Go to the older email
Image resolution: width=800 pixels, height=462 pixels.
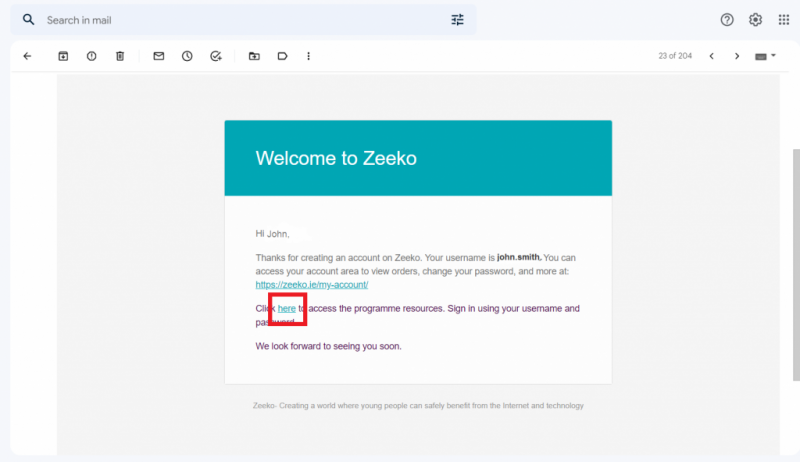pyautogui.click(x=737, y=56)
